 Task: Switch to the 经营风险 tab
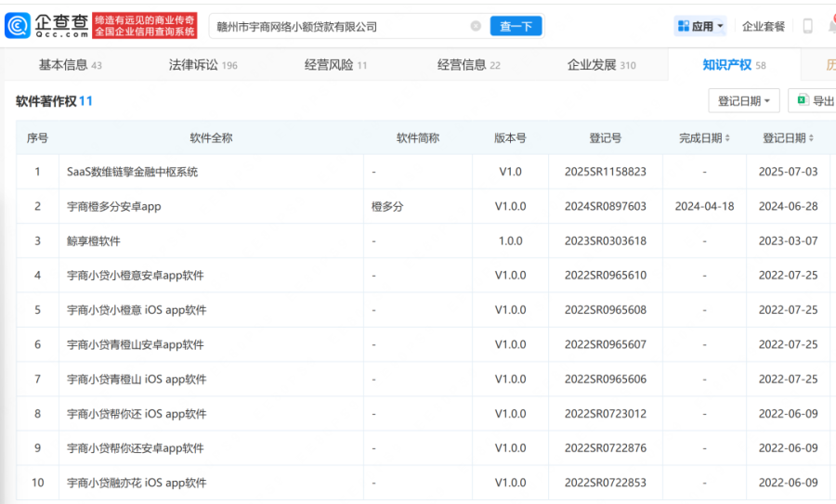[335, 65]
